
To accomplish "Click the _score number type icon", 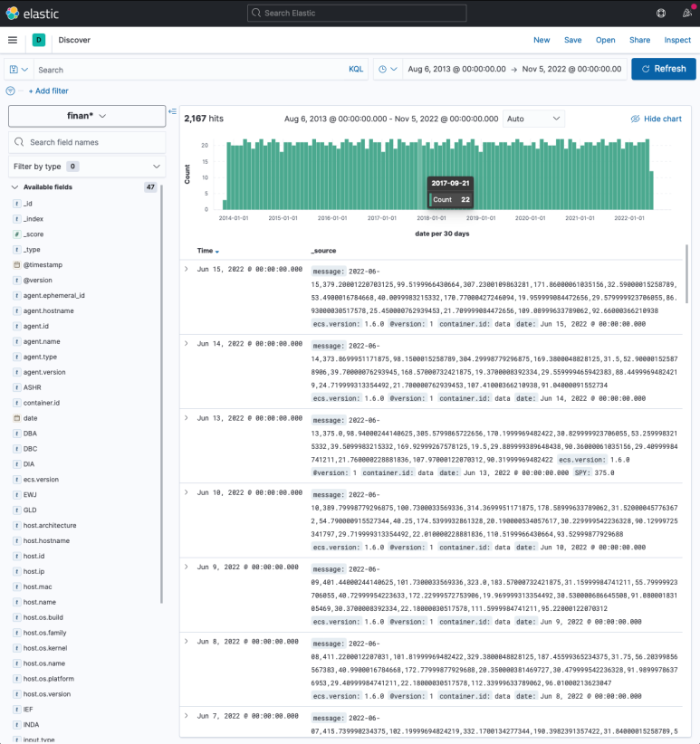I will coord(17,234).
